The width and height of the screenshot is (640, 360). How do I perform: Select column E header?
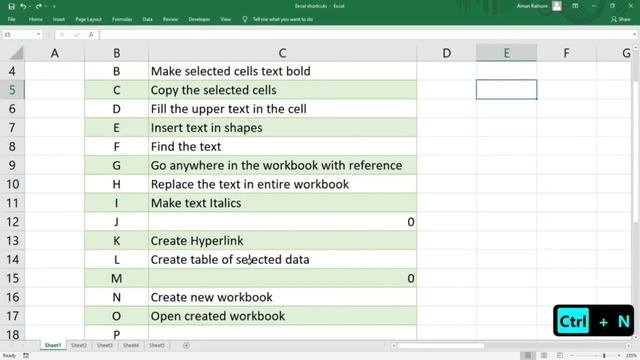506,53
